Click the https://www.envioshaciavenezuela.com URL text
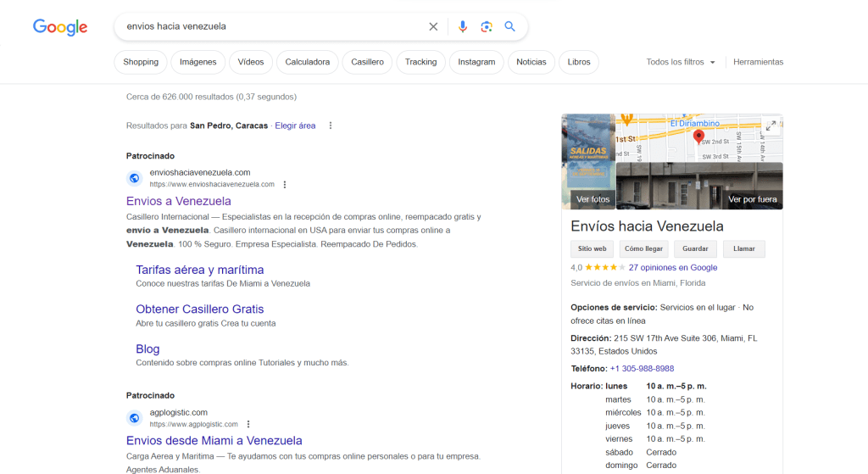Image resolution: width=868 pixels, height=474 pixels. (212, 184)
